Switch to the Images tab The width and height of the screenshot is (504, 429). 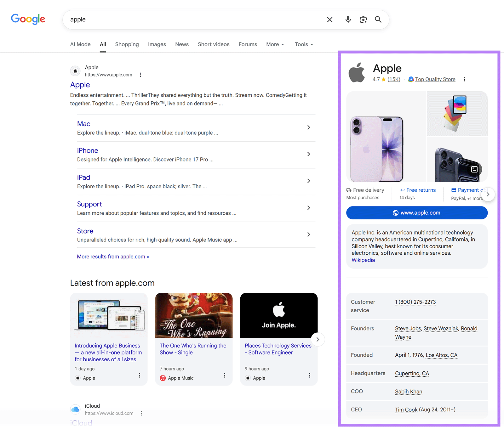157,44
